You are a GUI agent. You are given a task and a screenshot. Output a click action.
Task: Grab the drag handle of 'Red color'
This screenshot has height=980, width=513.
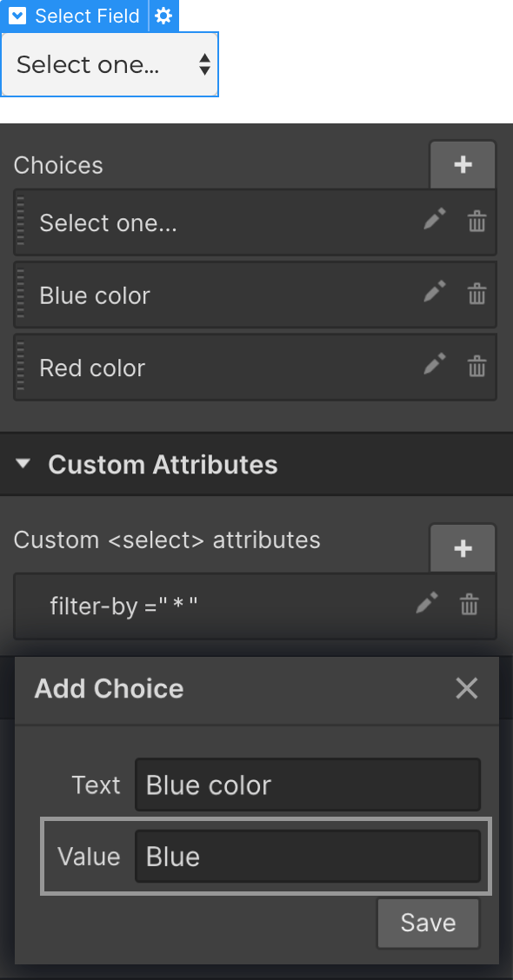pos(21,367)
